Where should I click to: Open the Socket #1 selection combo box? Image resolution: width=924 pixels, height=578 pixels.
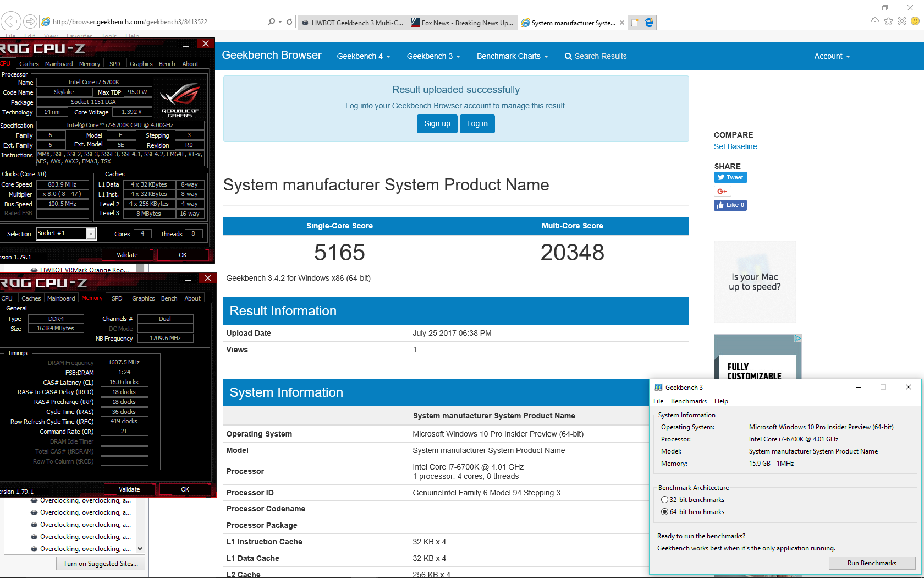67,234
